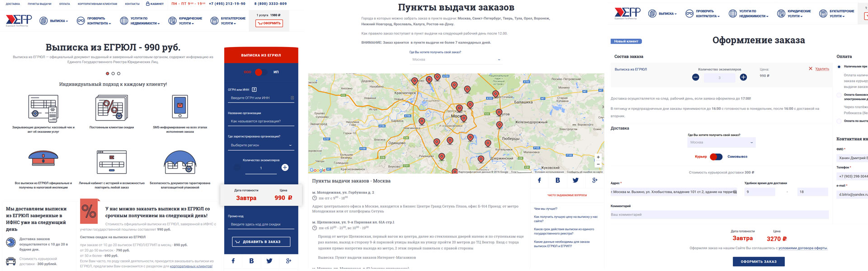The width and height of the screenshot is (868, 271).
Task: Increase Количество экземпляров with plus in blue form
Action: pyautogui.click(x=285, y=168)
